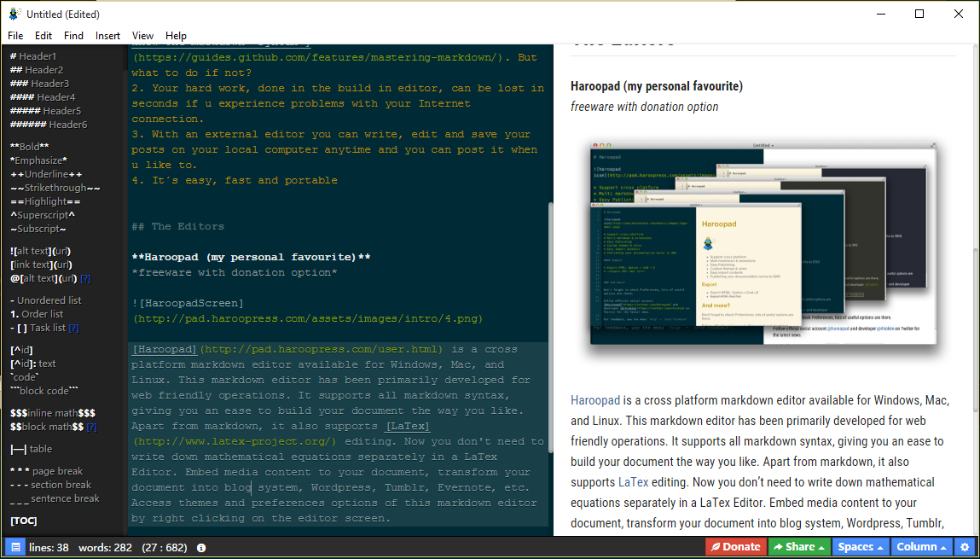Expand the Column layout dropdown
The width and height of the screenshot is (980, 559).
pyautogui.click(x=921, y=547)
